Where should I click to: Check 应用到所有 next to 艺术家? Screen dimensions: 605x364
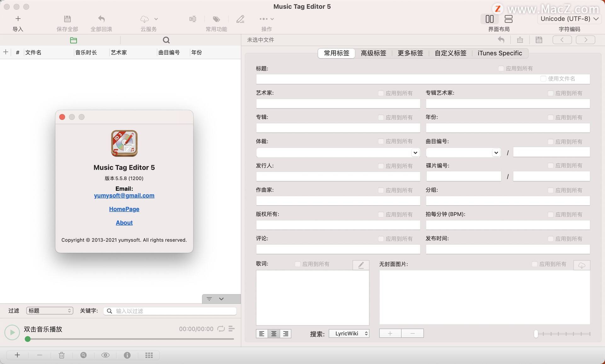381,93
